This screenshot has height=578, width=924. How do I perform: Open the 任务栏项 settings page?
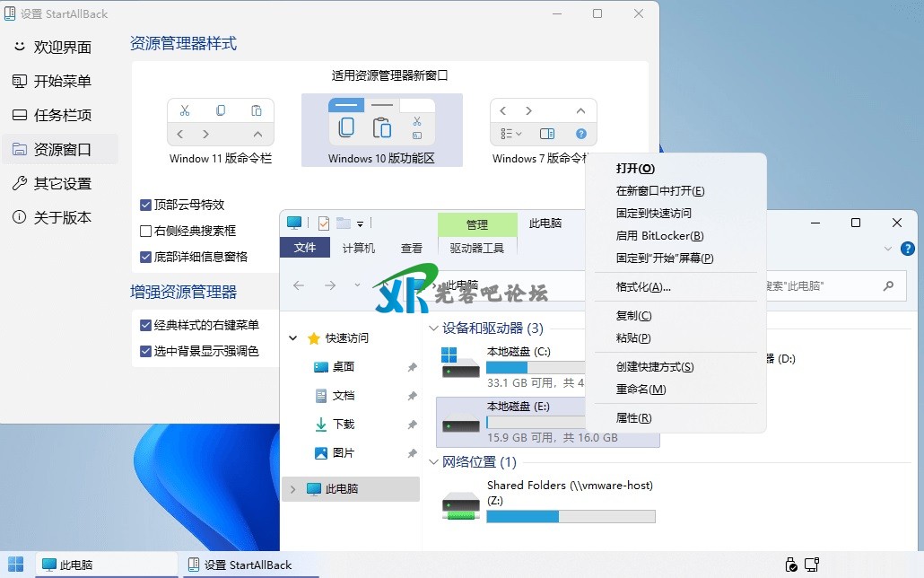(x=62, y=115)
